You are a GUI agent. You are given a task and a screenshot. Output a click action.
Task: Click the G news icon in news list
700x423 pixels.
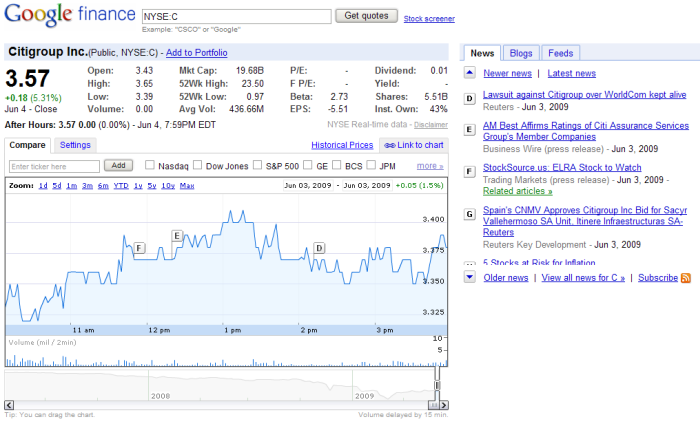470,213
